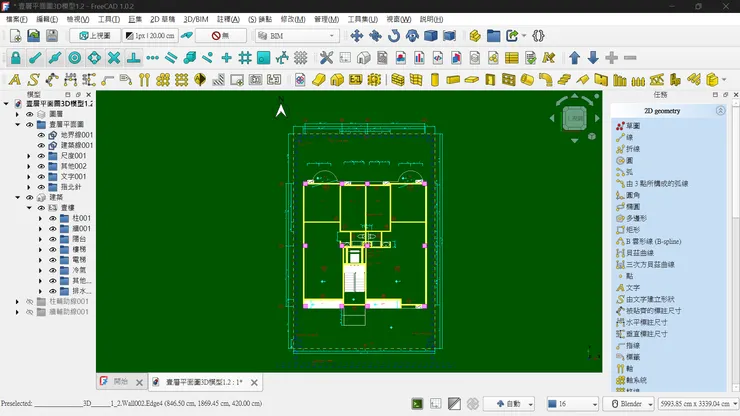Image resolution: width=740 pixels, height=416 pixels.
Task: Hide the 地界線001 object via eye icon
Action: pyautogui.click(x=42, y=135)
